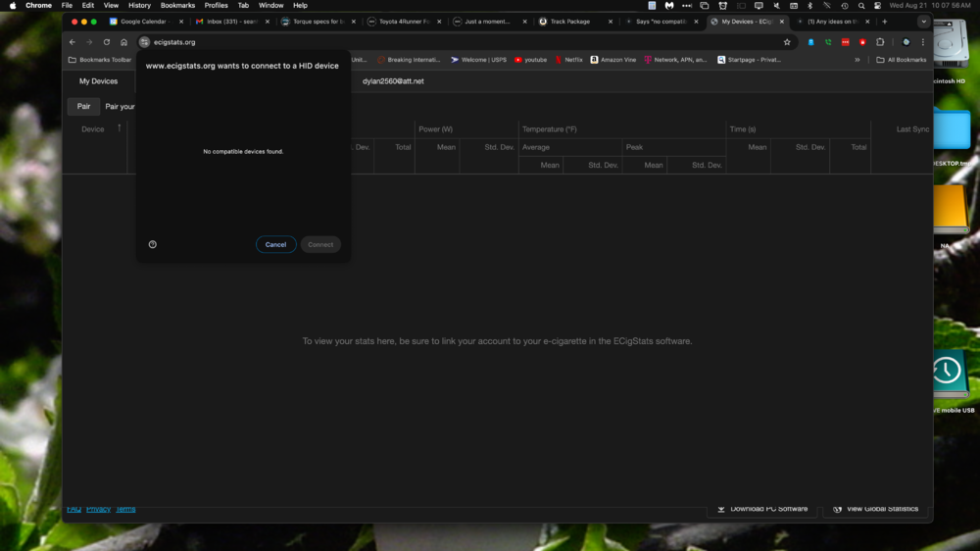980x551 pixels.
Task: Open a new tab with plus button
Action: click(884, 22)
